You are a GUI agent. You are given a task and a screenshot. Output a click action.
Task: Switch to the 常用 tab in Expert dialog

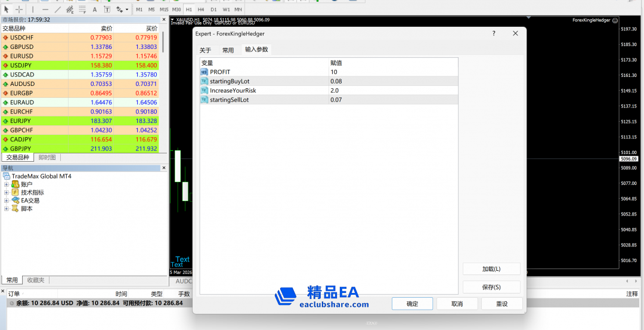click(228, 50)
